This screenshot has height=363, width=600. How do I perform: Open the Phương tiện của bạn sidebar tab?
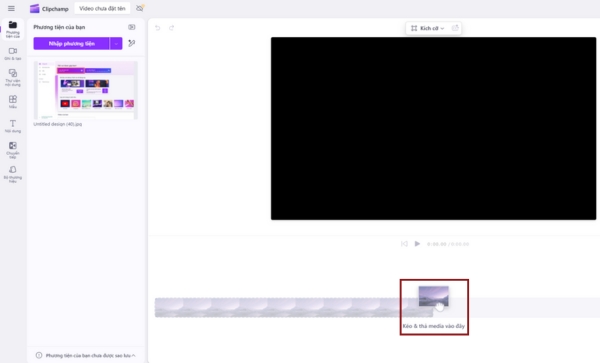(x=13, y=29)
